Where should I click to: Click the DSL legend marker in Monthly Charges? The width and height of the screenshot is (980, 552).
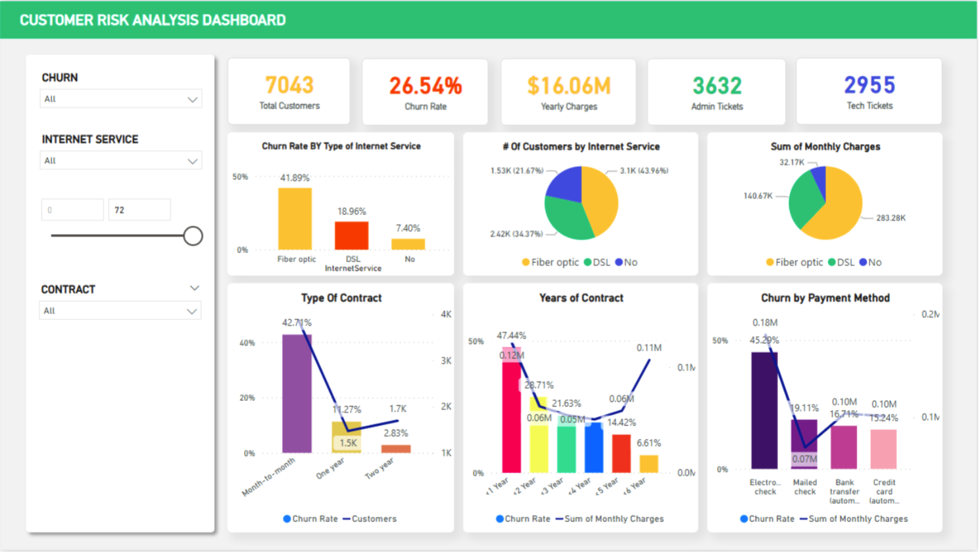click(832, 263)
